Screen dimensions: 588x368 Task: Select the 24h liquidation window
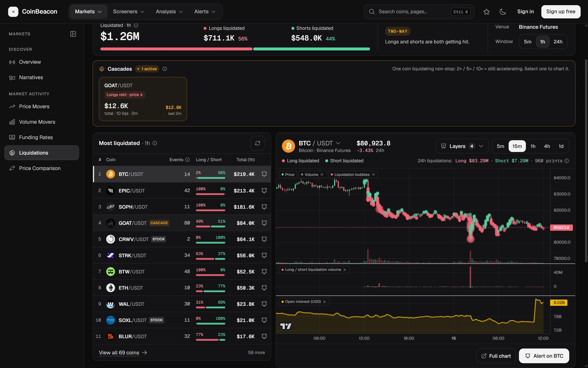tap(558, 42)
